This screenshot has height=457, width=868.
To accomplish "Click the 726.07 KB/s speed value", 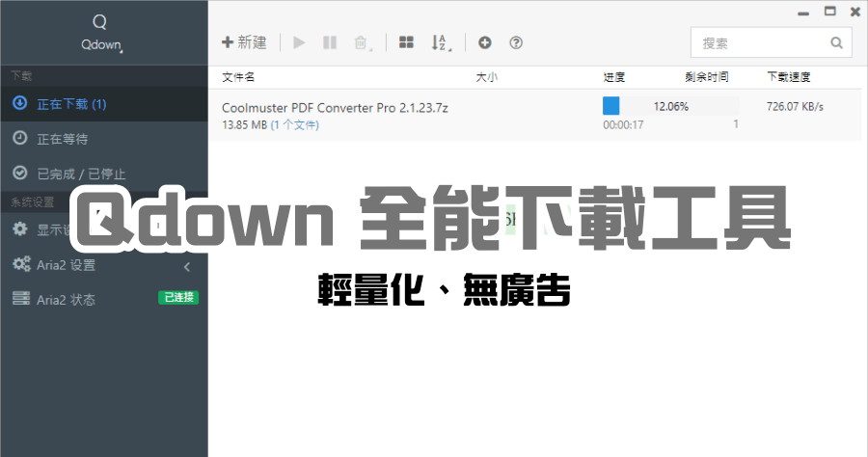I will (x=795, y=106).
